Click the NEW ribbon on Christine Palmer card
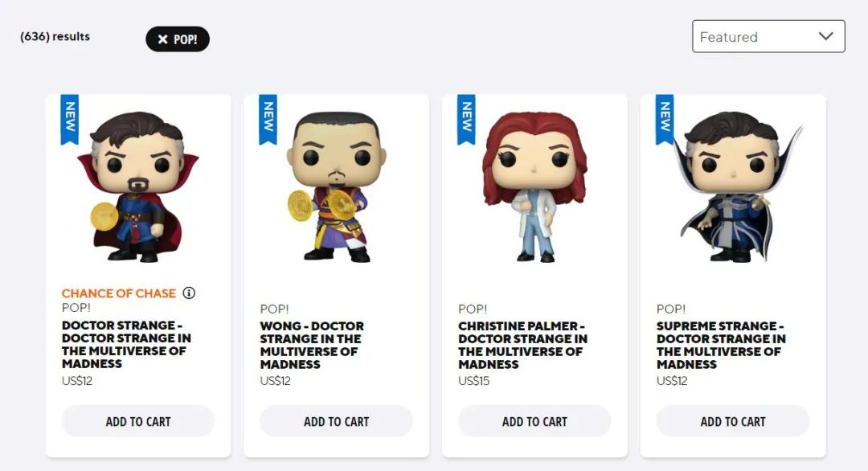This screenshot has width=868, height=471. (466, 118)
